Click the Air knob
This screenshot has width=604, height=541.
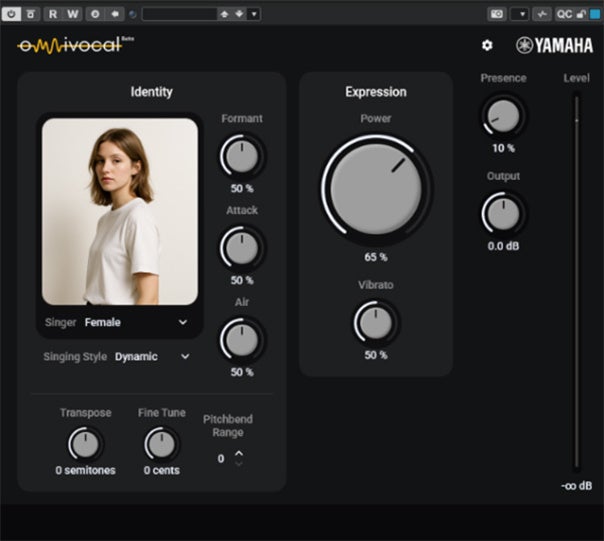click(242, 340)
